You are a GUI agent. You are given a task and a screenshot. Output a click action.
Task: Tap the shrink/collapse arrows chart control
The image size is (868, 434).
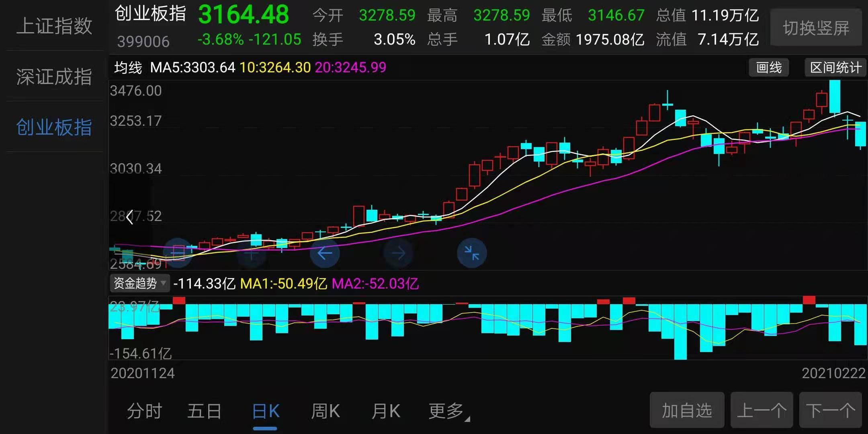472,253
